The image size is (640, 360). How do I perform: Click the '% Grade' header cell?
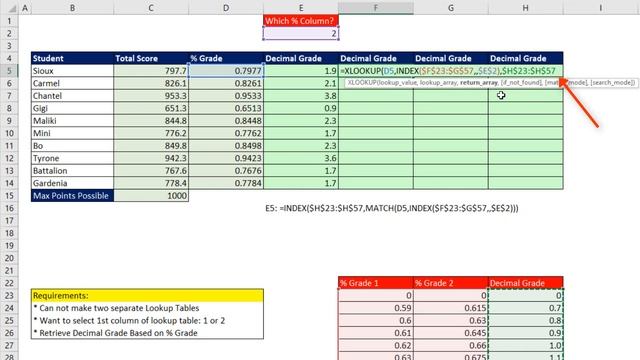pos(226,58)
